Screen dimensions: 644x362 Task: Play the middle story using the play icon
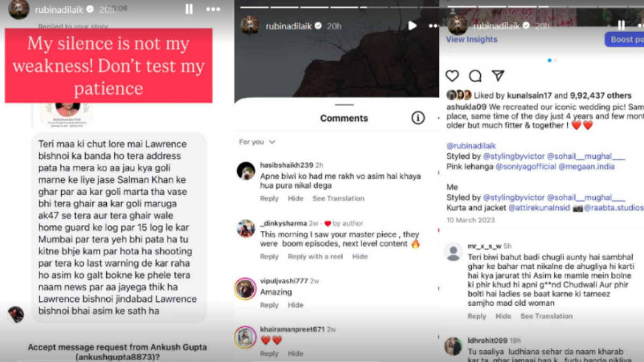[x=412, y=25]
